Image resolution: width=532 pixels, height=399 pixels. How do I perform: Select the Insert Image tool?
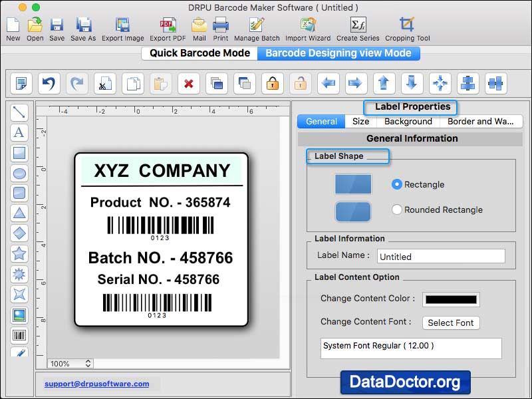click(x=19, y=314)
